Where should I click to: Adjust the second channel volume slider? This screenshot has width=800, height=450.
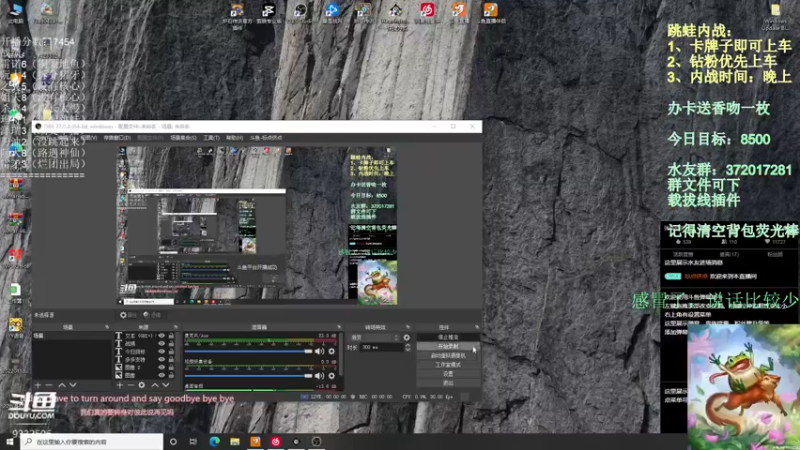(248, 376)
